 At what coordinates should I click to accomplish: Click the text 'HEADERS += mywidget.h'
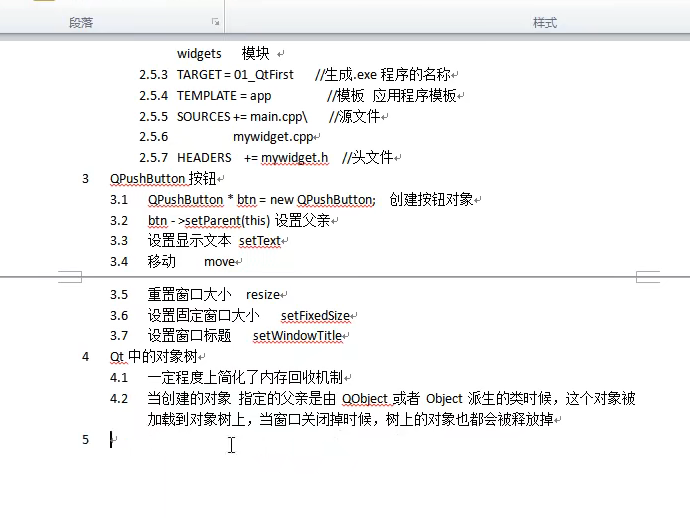coord(253,158)
